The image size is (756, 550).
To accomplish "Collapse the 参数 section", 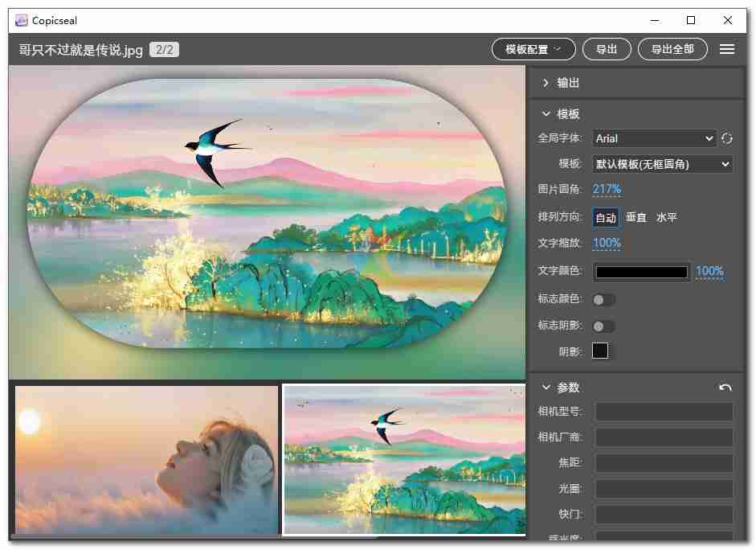I will [x=547, y=388].
